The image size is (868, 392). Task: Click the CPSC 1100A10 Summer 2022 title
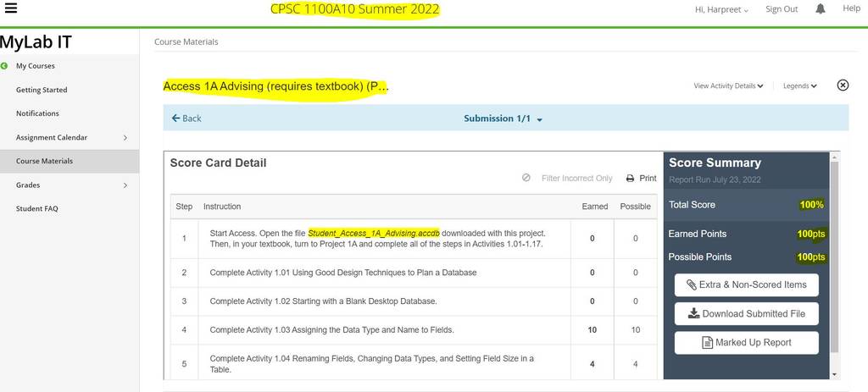pyautogui.click(x=355, y=8)
